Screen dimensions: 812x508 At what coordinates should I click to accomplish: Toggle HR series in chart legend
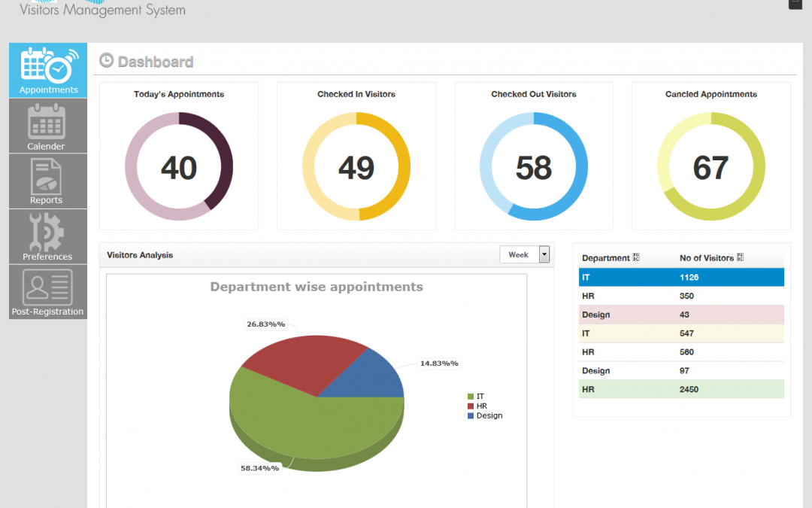(x=477, y=406)
